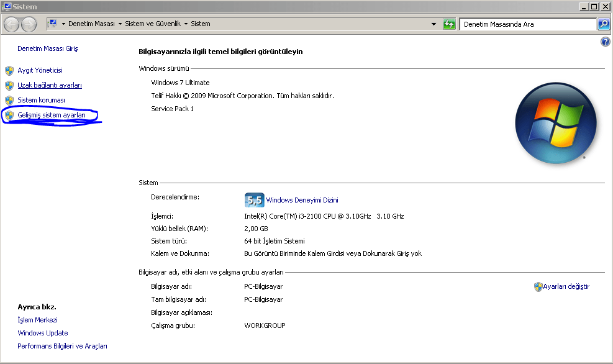Click the Windows 7 Ultimate text
This screenshot has height=364, width=613.
(180, 83)
